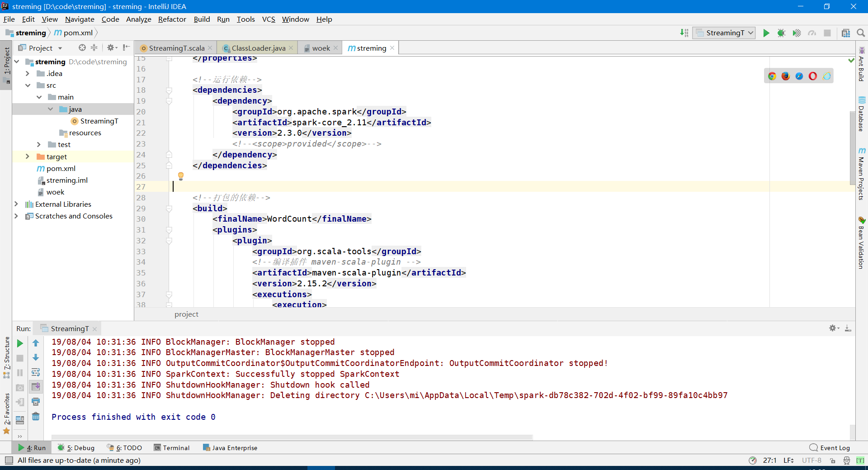Viewport: 868px width, 470px height.
Task: Open pom.xml preview in Internet Explorer
Action: tap(827, 76)
